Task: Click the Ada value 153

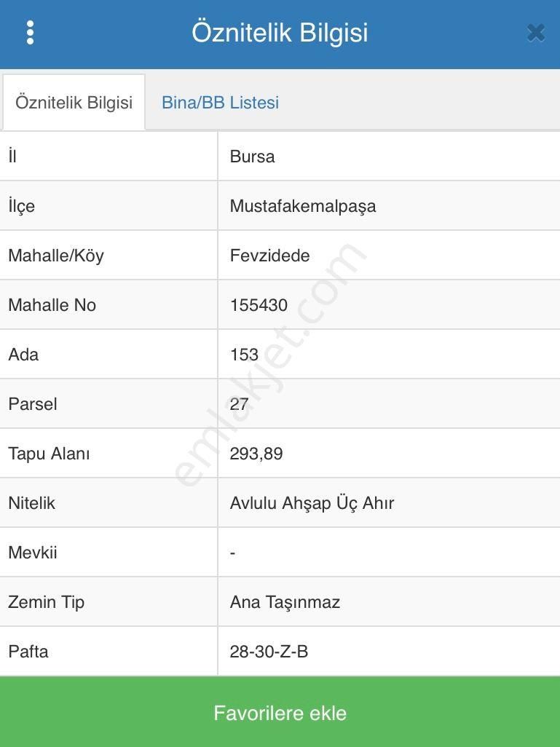Action: click(x=243, y=354)
